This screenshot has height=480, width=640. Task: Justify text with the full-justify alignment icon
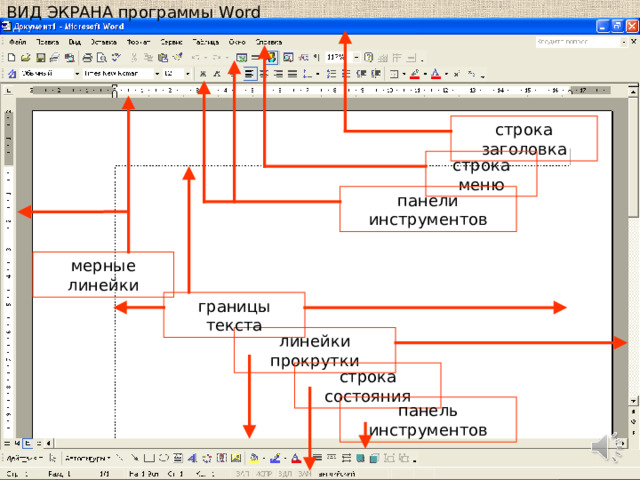point(292,74)
